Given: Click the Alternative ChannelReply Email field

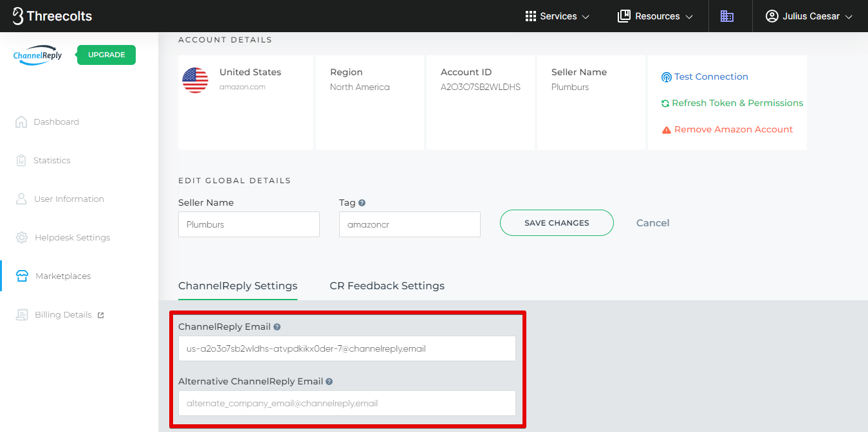Looking at the screenshot, I should coord(347,403).
